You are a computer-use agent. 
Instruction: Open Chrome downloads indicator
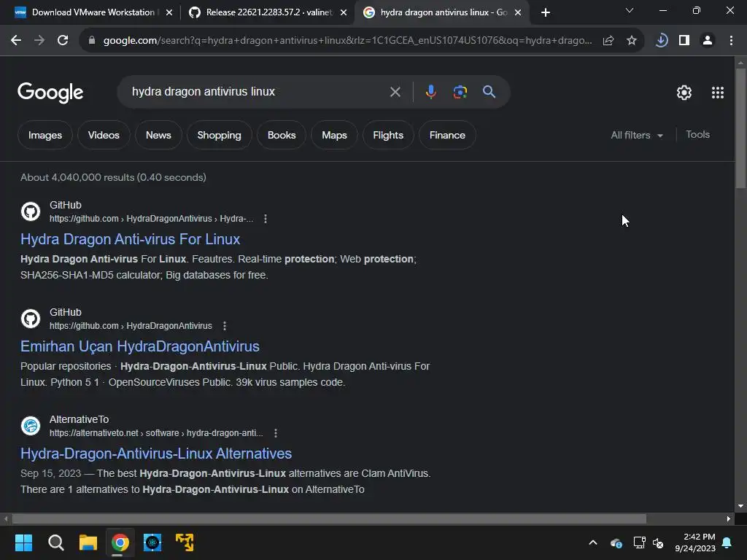pyautogui.click(x=661, y=41)
